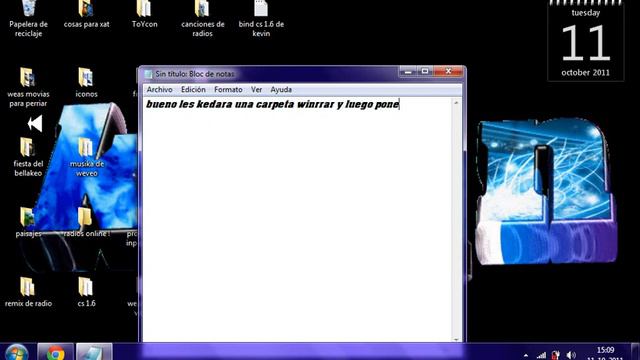Click inside the Notepad text area
Image resolution: width=640 pixels, height=360 pixels.
[298, 220]
